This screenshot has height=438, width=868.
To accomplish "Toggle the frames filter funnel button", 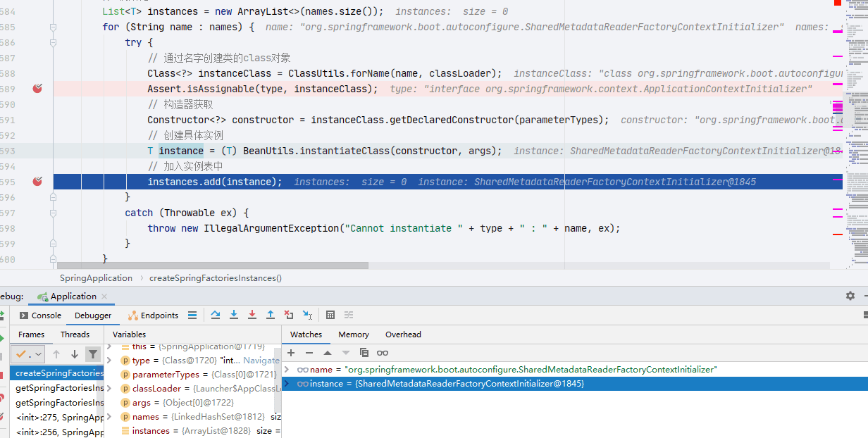I will 92,354.
